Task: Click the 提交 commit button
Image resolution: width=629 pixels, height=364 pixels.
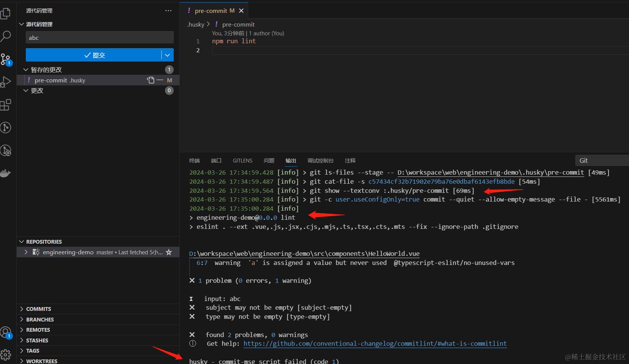Action: click(x=94, y=55)
